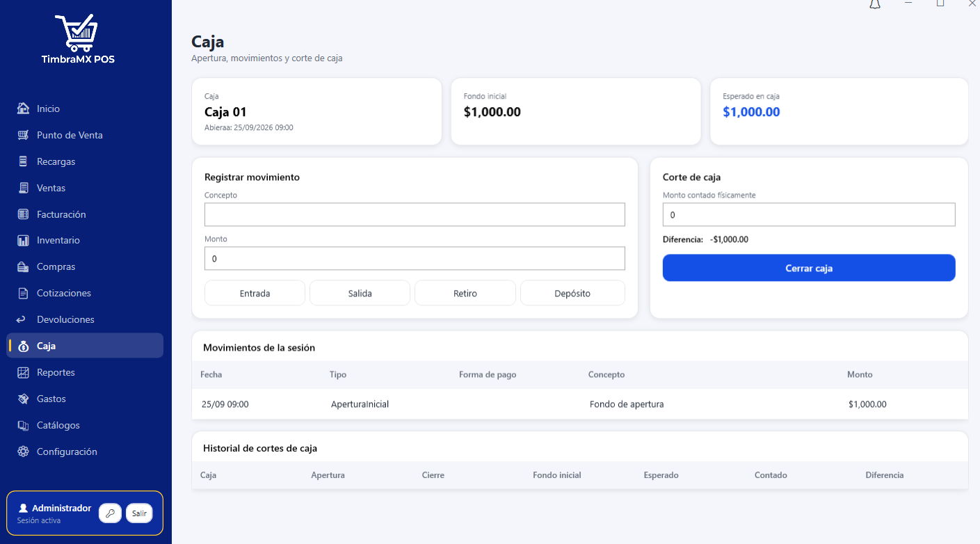The height and width of the screenshot is (544, 980).
Task: Click the Gastos icon in sidebar
Action: pos(23,399)
